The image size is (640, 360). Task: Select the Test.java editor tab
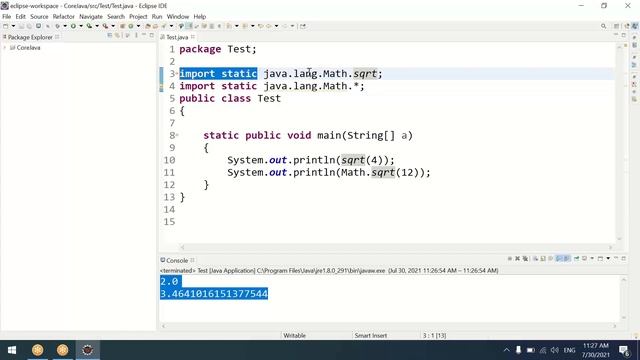pyautogui.click(x=177, y=37)
